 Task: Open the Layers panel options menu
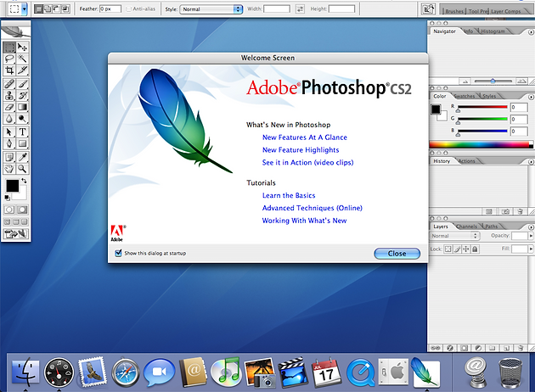click(x=531, y=227)
